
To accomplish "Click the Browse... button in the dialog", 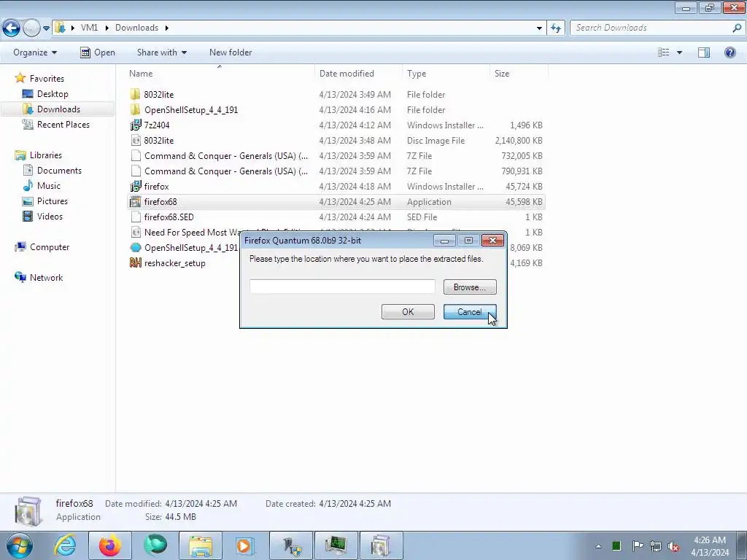I will (x=470, y=287).
